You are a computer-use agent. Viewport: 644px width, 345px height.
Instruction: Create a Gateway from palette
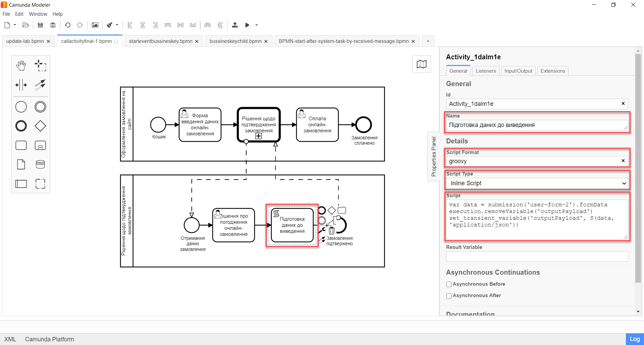point(40,126)
